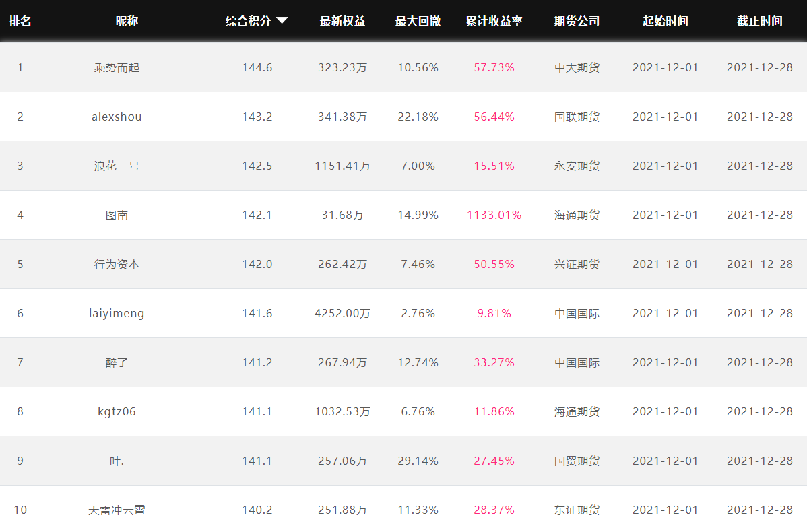Click the score 142.1
The width and height of the screenshot is (807, 532).
pos(257,215)
